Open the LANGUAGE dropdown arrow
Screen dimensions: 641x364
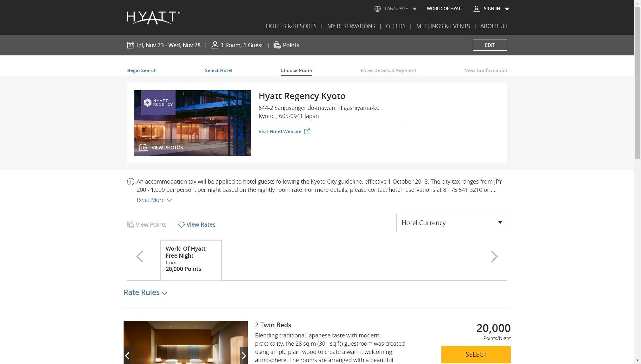[415, 9]
